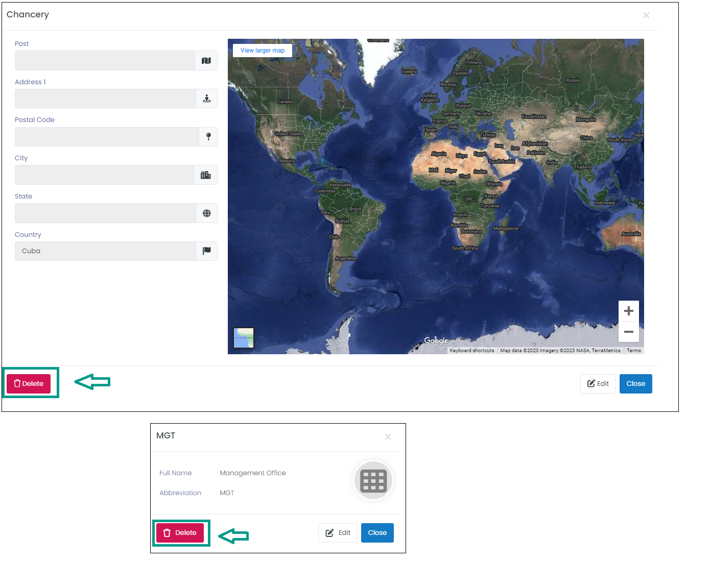Dismiss Chancery dialog with X icon
710x588 pixels.
click(646, 15)
